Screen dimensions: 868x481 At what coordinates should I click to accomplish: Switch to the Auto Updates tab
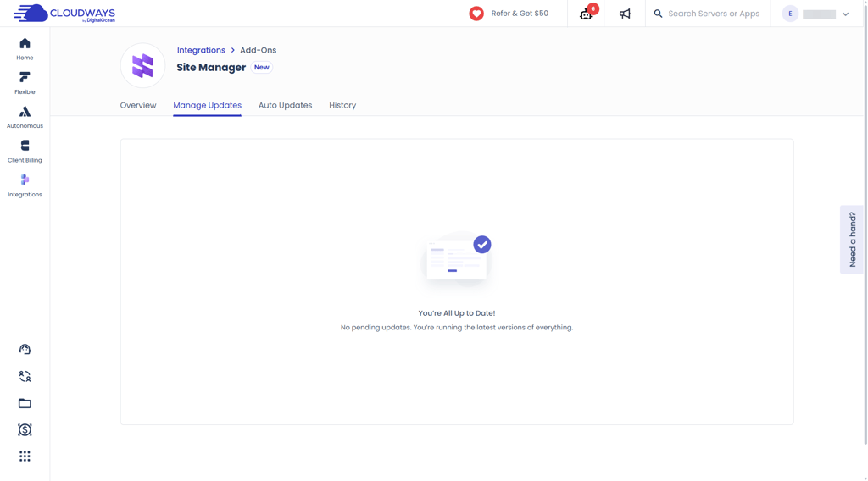[285, 105]
